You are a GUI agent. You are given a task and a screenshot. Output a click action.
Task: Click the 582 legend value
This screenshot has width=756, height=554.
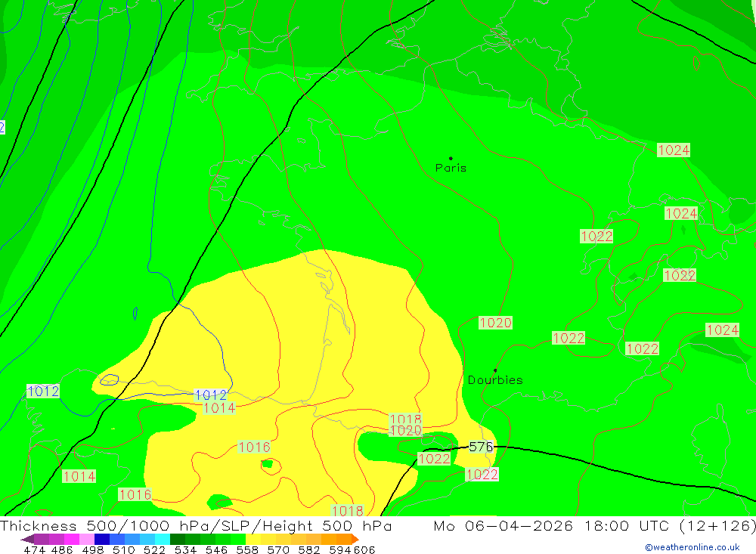coord(309,550)
